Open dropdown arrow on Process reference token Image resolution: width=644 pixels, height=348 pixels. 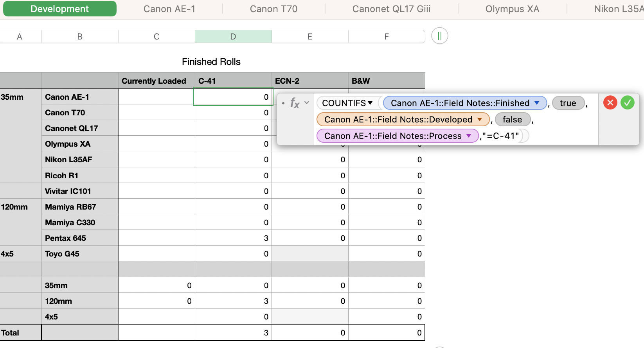(x=469, y=136)
